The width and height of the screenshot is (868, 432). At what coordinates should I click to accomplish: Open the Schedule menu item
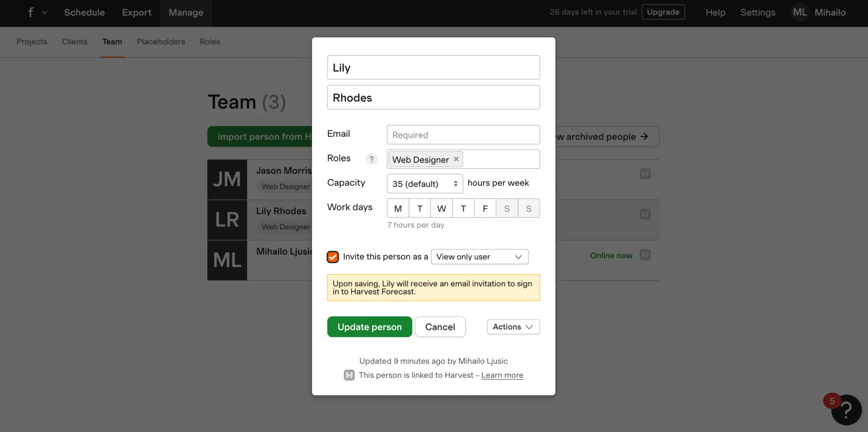click(x=84, y=13)
